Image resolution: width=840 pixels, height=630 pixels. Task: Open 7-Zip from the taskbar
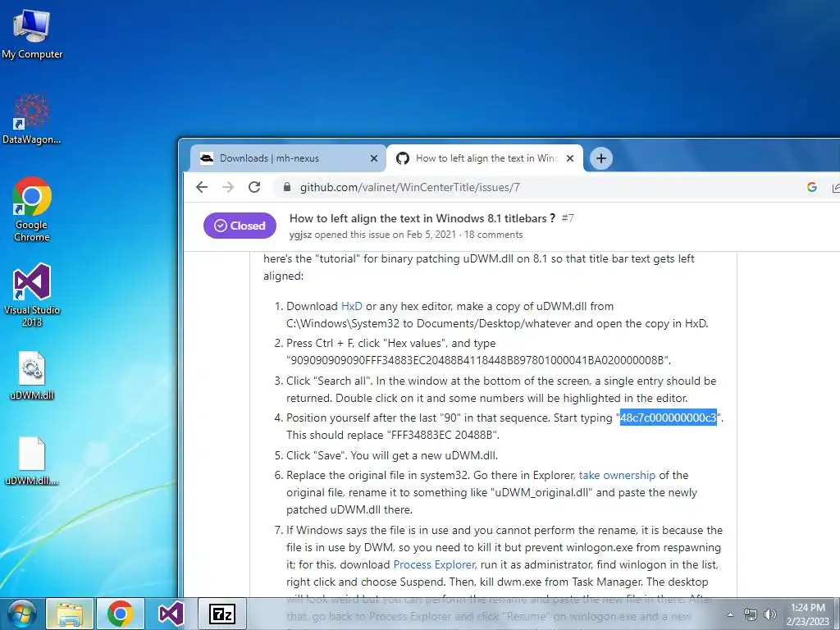tap(221, 614)
